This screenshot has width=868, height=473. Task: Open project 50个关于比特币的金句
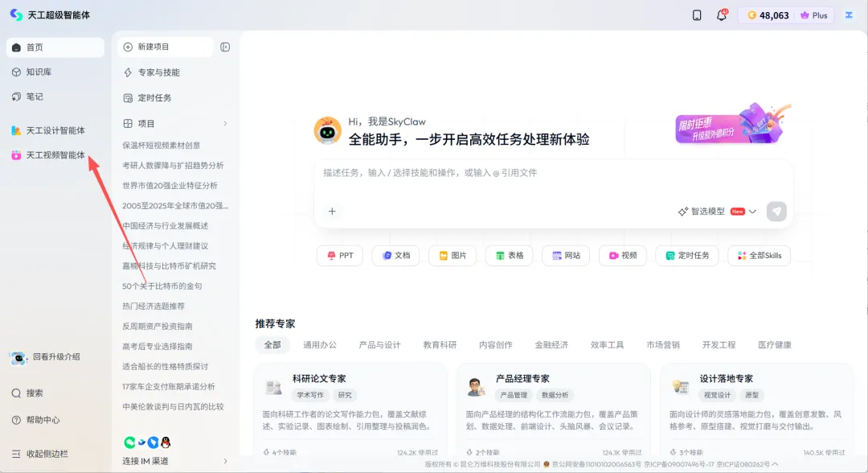coord(162,286)
